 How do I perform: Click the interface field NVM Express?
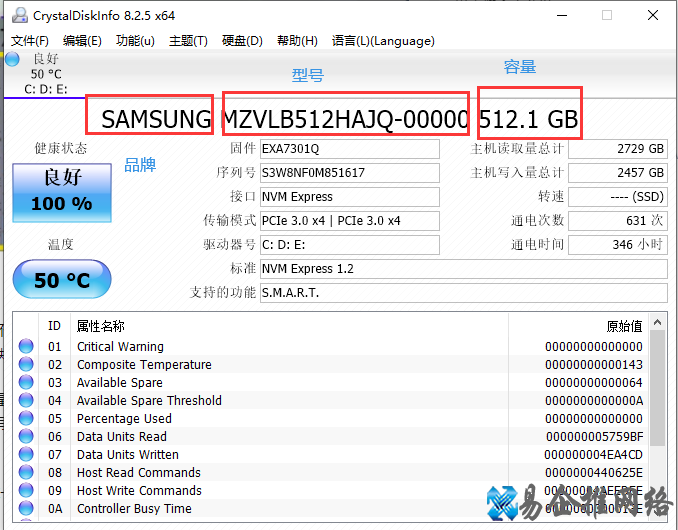click(x=350, y=197)
